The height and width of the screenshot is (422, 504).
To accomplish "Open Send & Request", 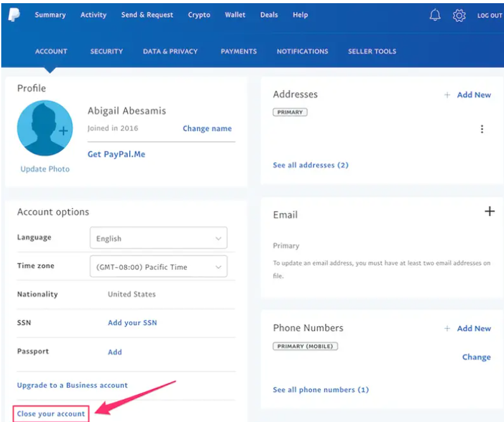I will click(x=147, y=15).
